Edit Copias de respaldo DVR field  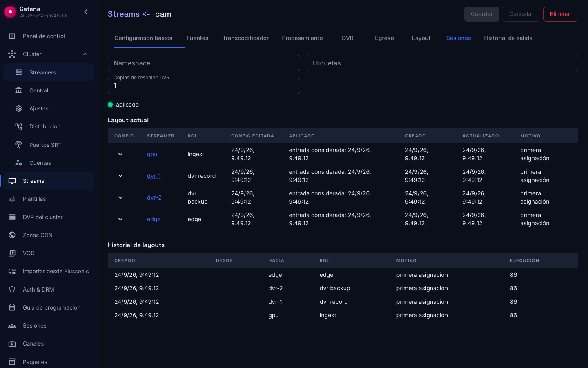(204, 86)
